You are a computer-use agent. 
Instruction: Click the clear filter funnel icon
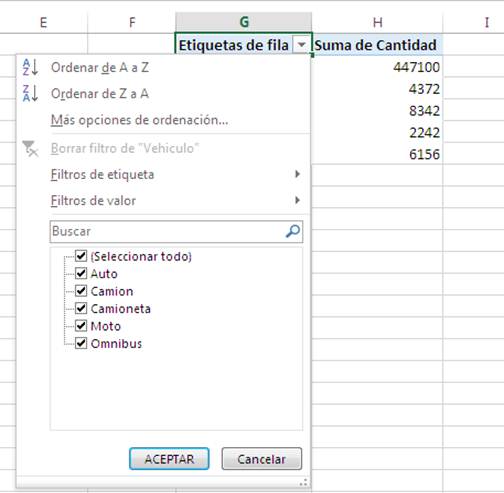(30, 149)
